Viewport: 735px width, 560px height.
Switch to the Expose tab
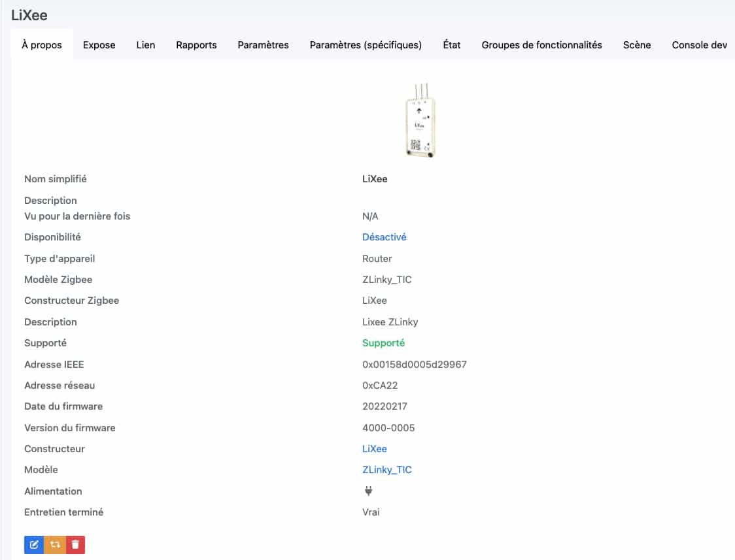99,45
